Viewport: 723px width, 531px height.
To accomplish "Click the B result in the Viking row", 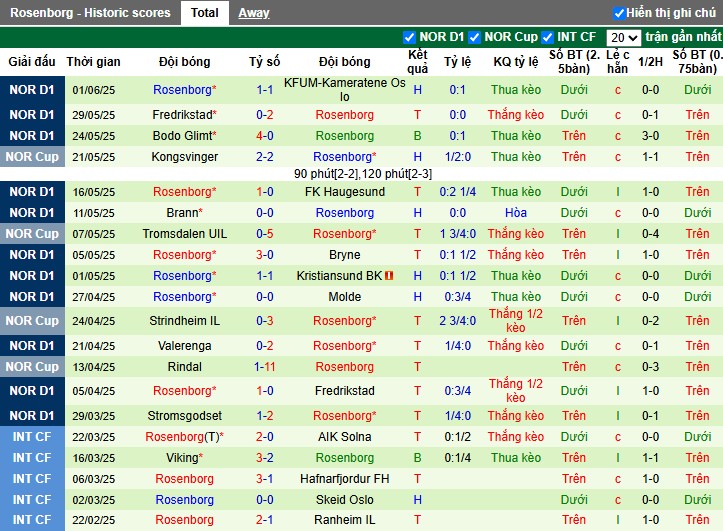I will pos(417,458).
